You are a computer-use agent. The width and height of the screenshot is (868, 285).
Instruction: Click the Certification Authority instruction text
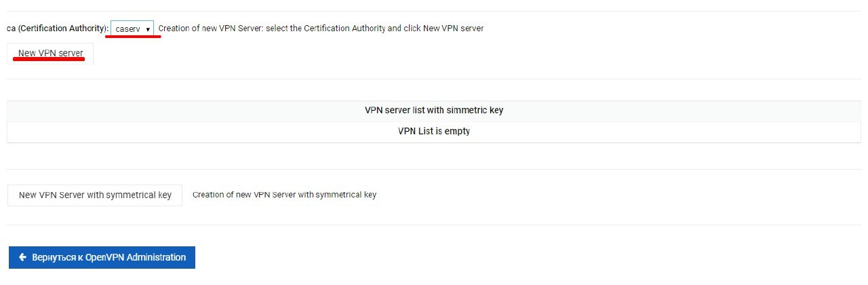coord(321,29)
